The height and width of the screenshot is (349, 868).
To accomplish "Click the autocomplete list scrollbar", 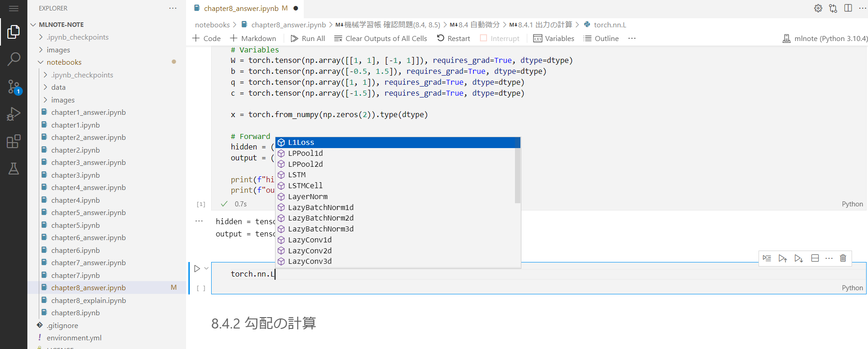I will [518, 170].
